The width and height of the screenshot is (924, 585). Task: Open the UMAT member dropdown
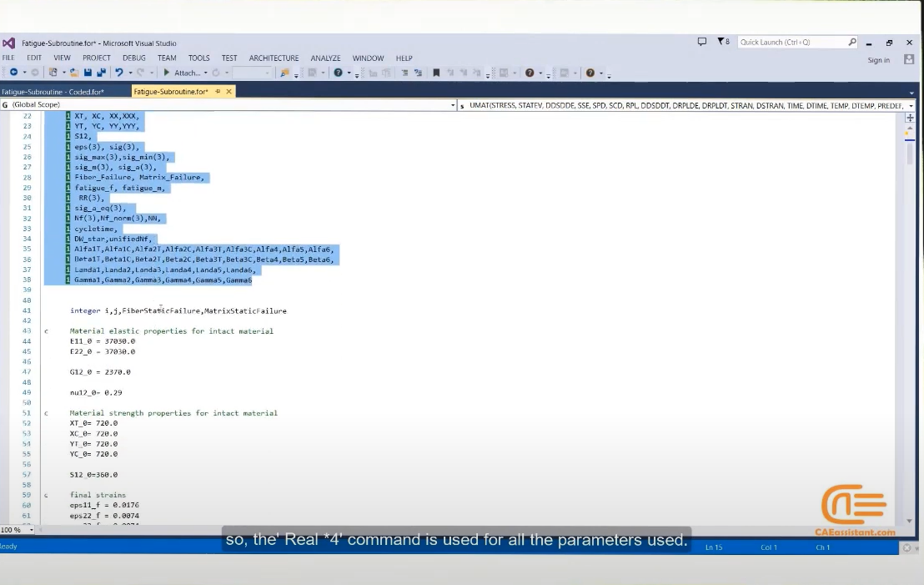pyautogui.click(x=911, y=105)
